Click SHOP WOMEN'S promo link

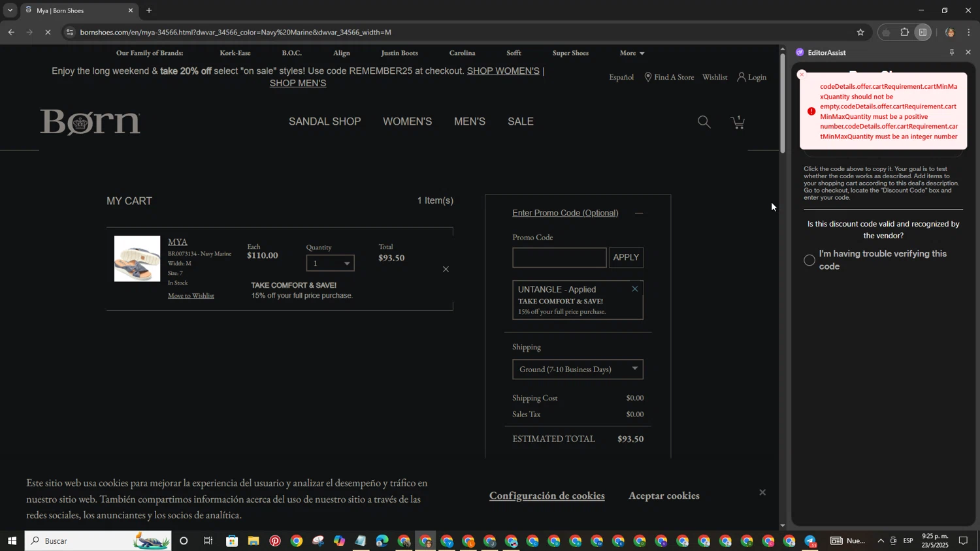point(503,71)
